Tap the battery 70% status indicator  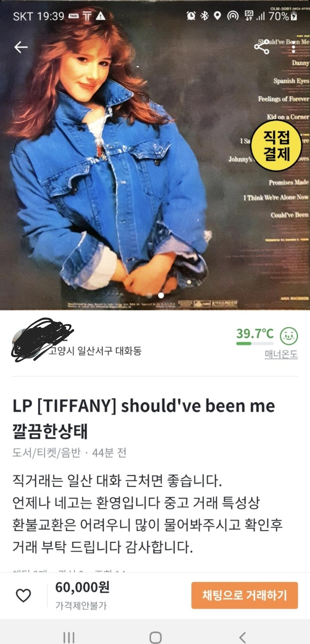[283, 16]
